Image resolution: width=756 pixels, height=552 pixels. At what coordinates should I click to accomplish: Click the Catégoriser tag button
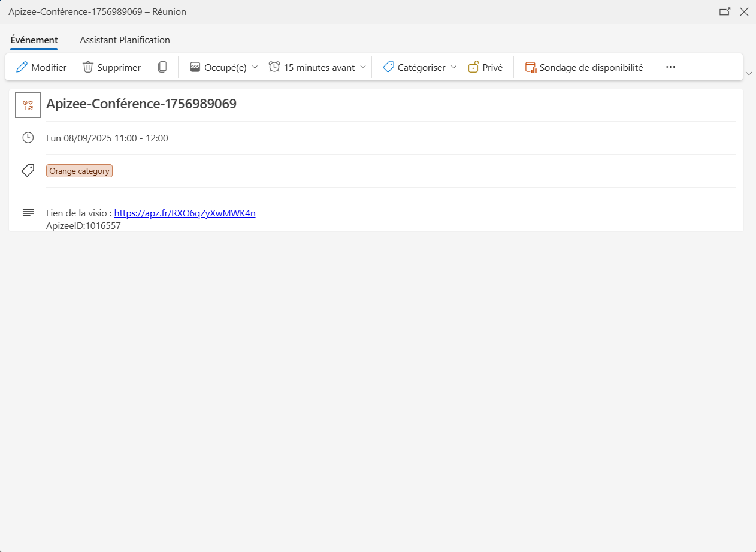tap(414, 67)
